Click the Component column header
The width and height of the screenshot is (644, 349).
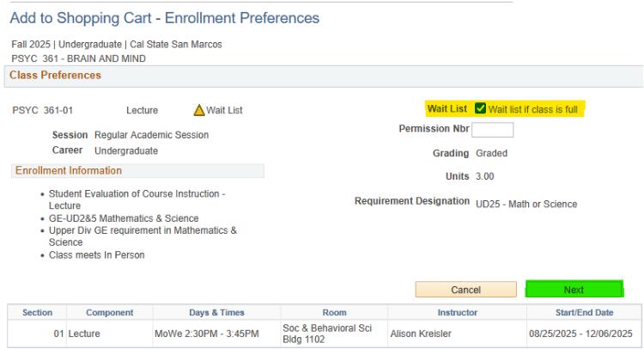coord(110,312)
